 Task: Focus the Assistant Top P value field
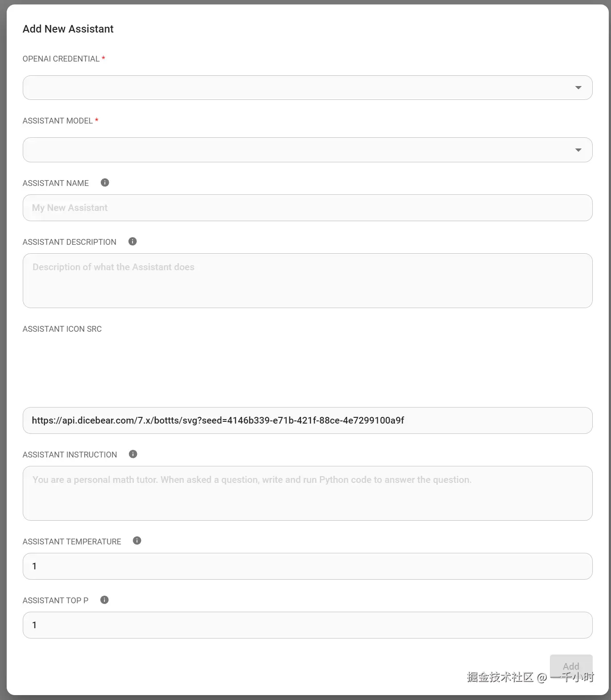pos(307,625)
